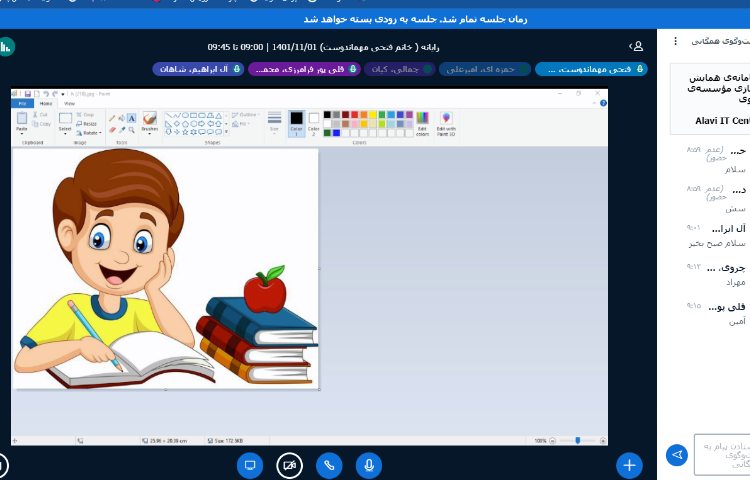Pick the yellow color swatch

click(x=373, y=115)
